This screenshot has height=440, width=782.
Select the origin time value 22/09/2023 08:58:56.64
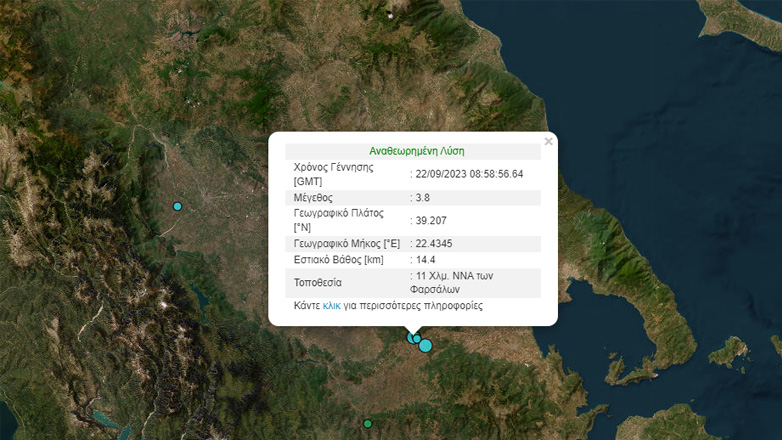point(469,174)
